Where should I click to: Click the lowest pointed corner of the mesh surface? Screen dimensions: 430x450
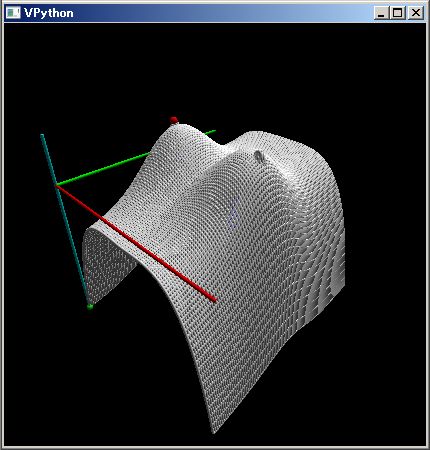pos(214,432)
